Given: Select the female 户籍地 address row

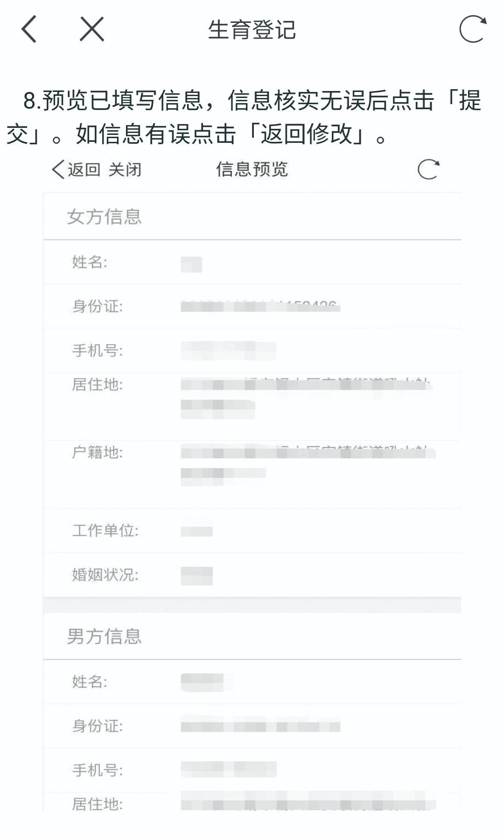Looking at the screenshot, I should click(x=252, y=474).
